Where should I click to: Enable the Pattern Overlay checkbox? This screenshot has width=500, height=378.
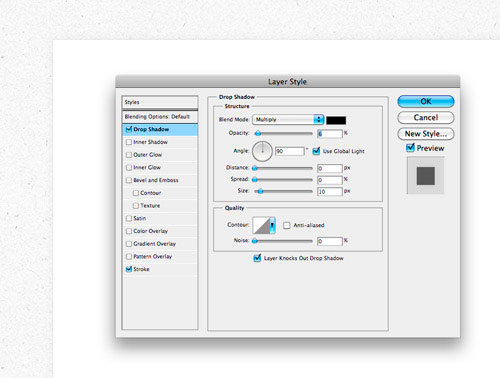(129, 256)
